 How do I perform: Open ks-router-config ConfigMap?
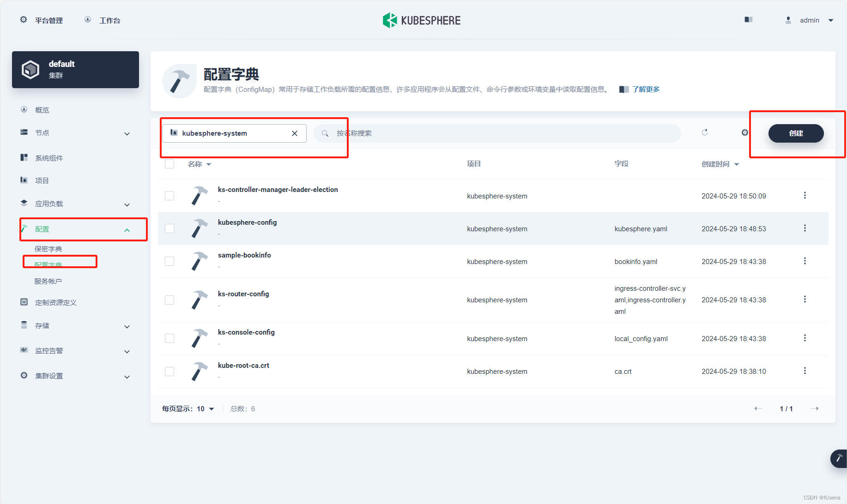[x=243, y=294]
